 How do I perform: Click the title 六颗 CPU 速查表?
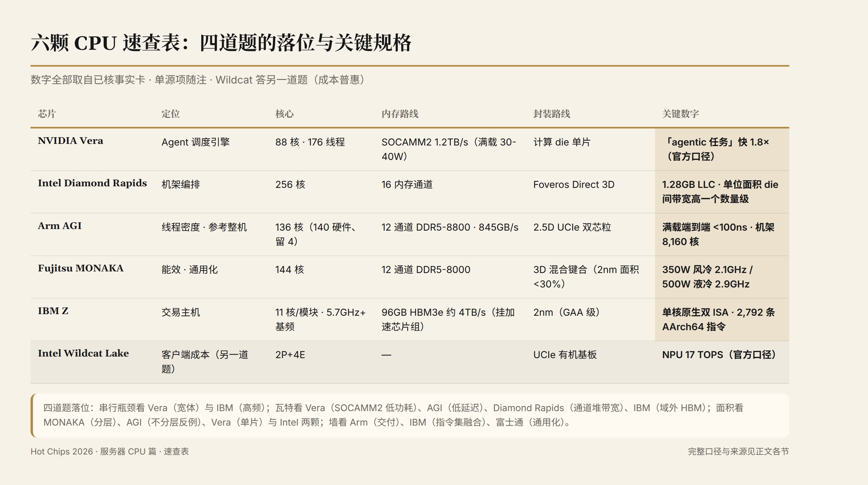tap(221, 43)
